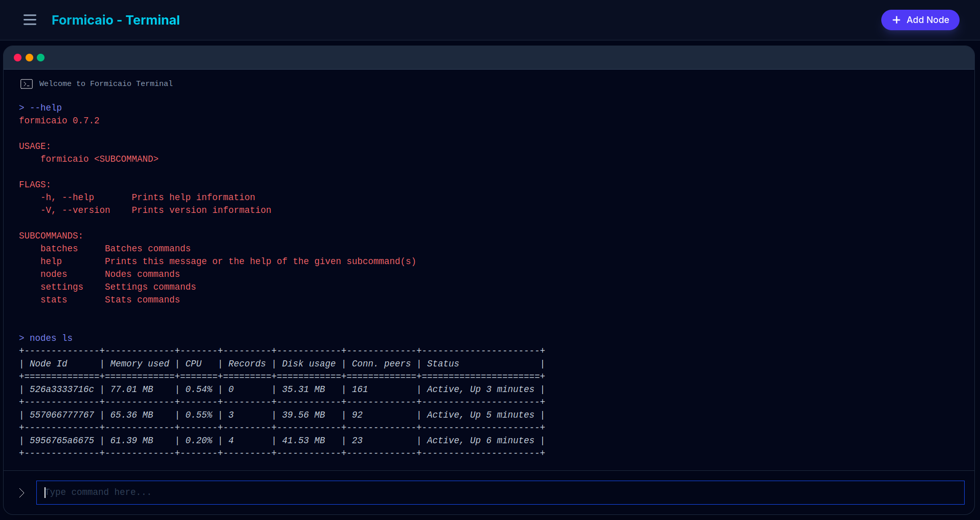980x520 pixels.
Task: Click status 'Active, Up 3 minutes'
Action: point(480,389)
